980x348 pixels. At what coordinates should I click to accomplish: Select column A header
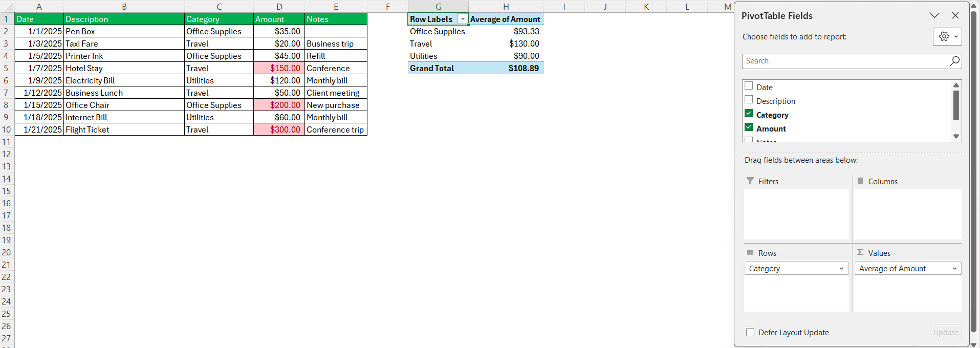coord(39,7)
